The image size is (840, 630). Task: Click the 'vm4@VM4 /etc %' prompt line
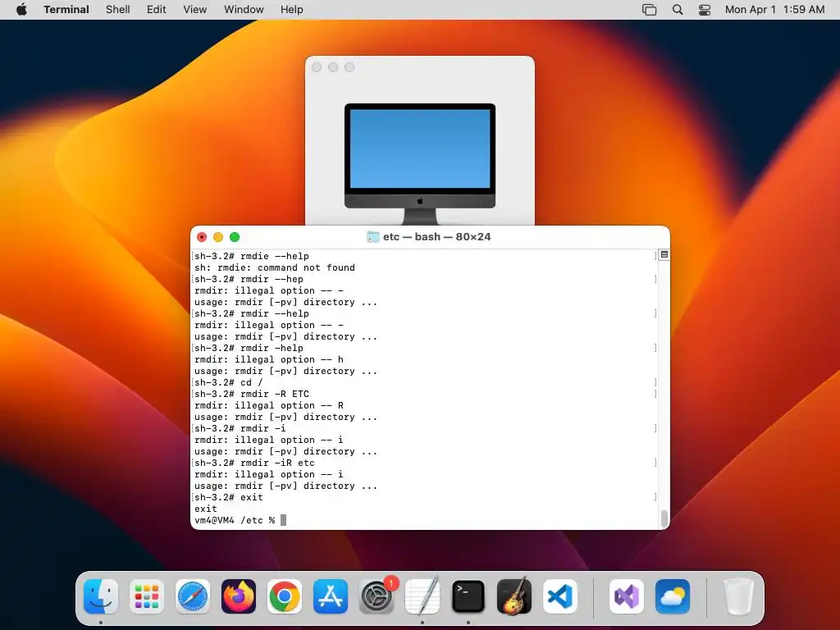click(235, 520)
